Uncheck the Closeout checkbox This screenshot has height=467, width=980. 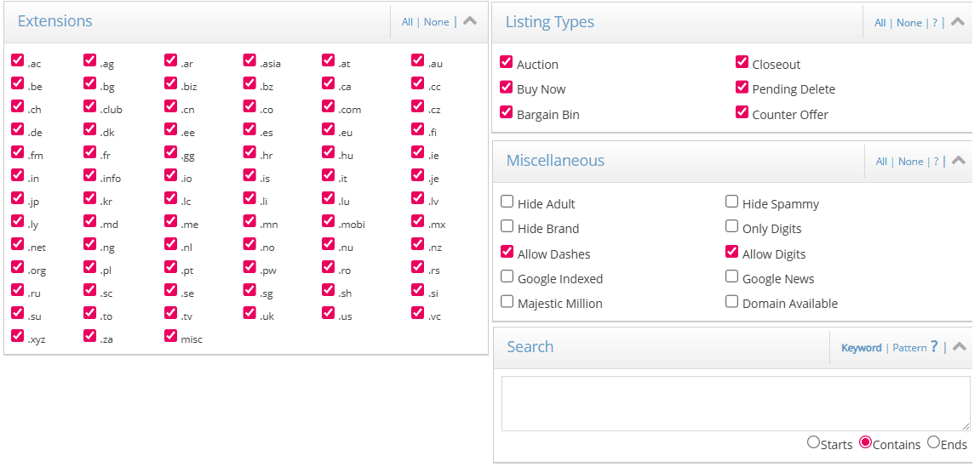[x=742, y=62]
